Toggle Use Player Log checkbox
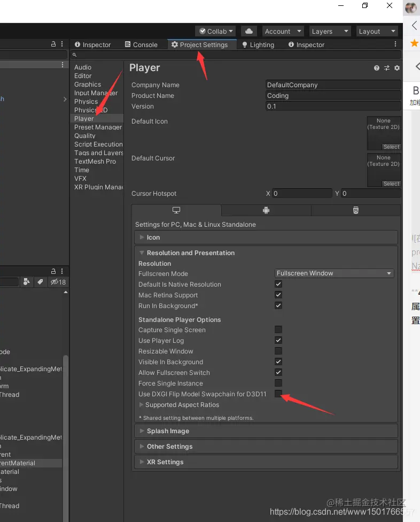 pos(278,340)
